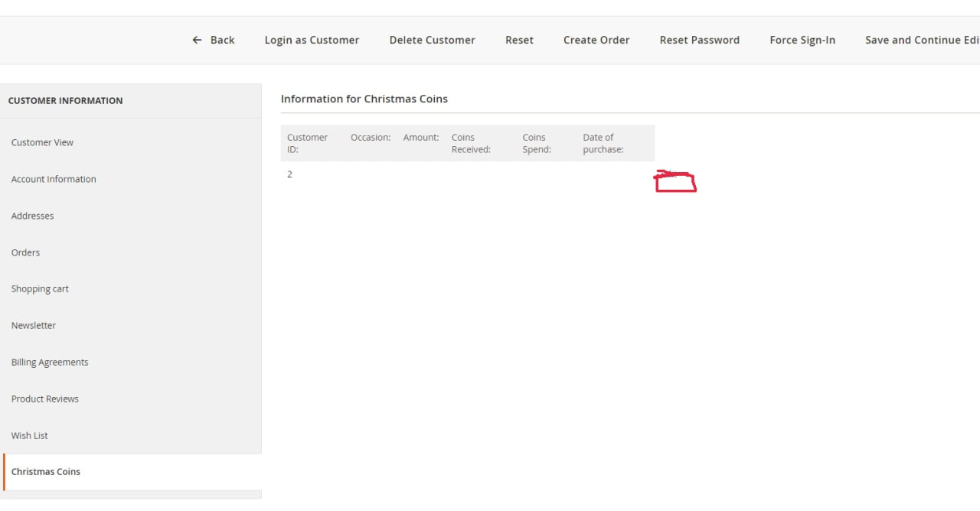The image size is (980, 511).
Task: View the Shopping cart tab
Action: click(40, 289)
